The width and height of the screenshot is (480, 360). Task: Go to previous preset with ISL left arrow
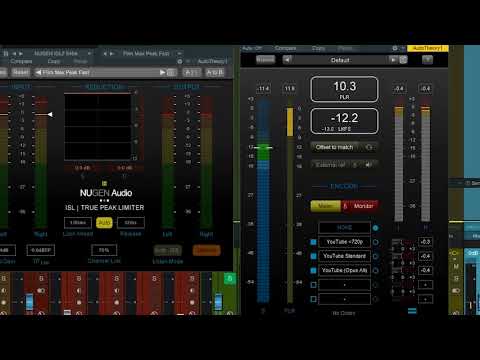(38, 72)
